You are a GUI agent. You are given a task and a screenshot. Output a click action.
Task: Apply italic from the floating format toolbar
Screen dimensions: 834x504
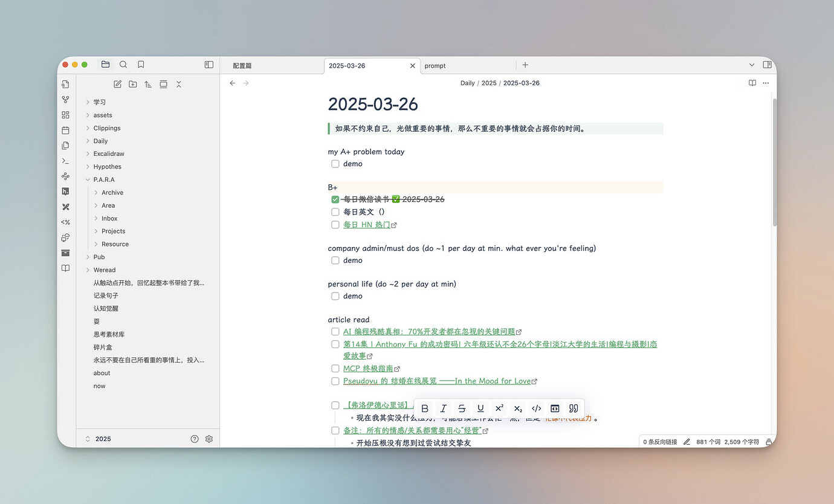[444, 409]
